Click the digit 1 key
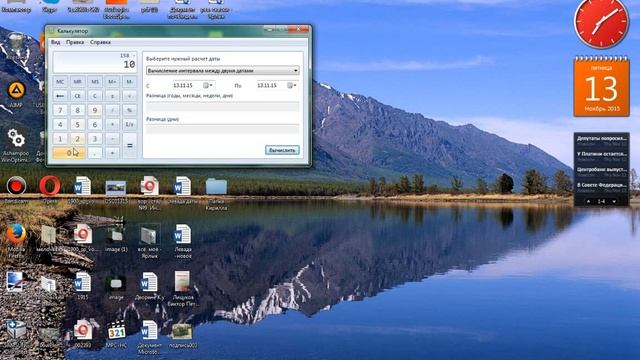The width and height of the screenshot is (640, 360). (x=60, y=139)
